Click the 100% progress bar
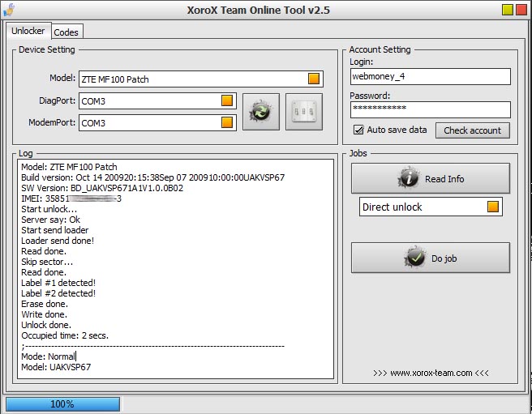Image resolution: width=532 pixels, height=414 pixels. pos(62,403)
